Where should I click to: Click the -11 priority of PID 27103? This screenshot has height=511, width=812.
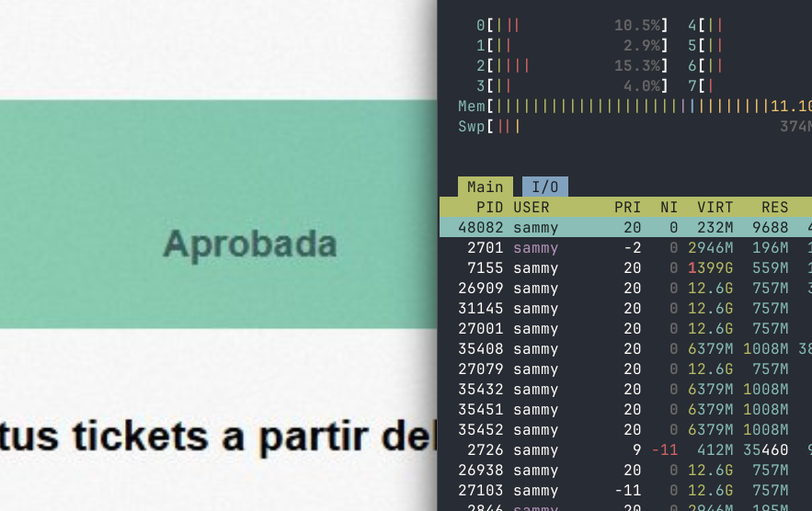(x=628, y=490)
